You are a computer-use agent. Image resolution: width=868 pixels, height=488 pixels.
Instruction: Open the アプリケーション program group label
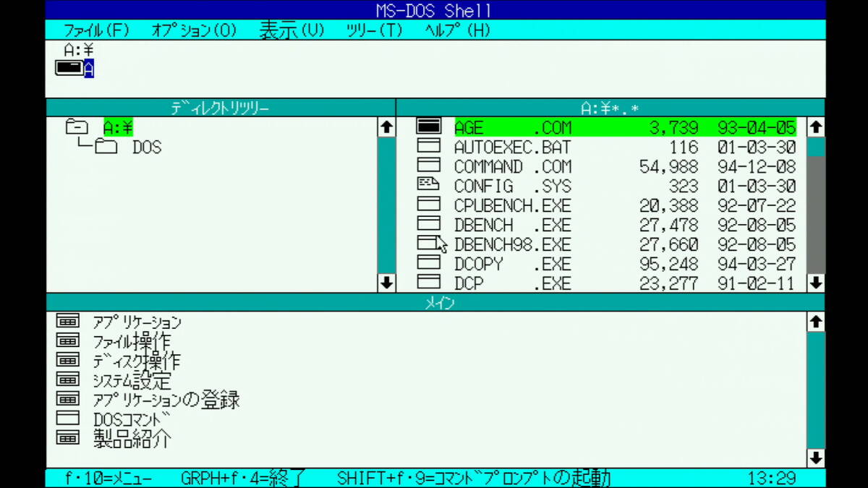point(137,322)
